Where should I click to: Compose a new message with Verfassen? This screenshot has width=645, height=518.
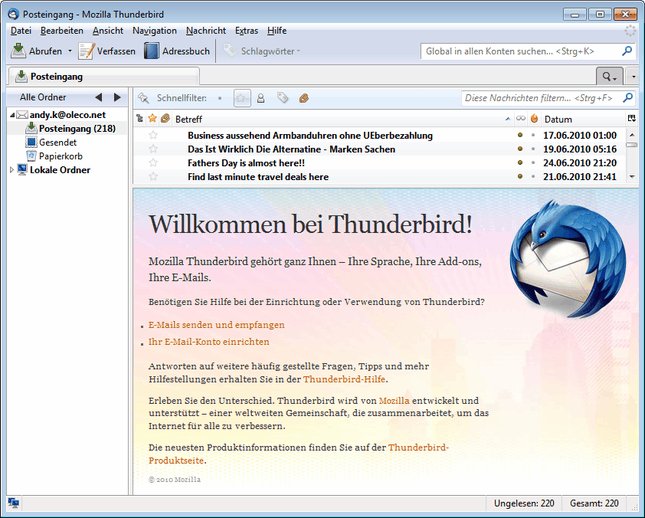pos(107,51)
